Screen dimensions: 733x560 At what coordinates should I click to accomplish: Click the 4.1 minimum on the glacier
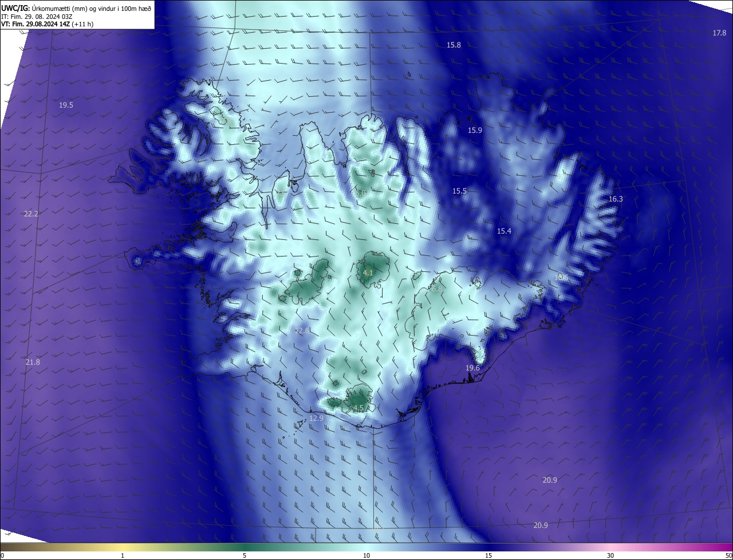click(368, 273)
